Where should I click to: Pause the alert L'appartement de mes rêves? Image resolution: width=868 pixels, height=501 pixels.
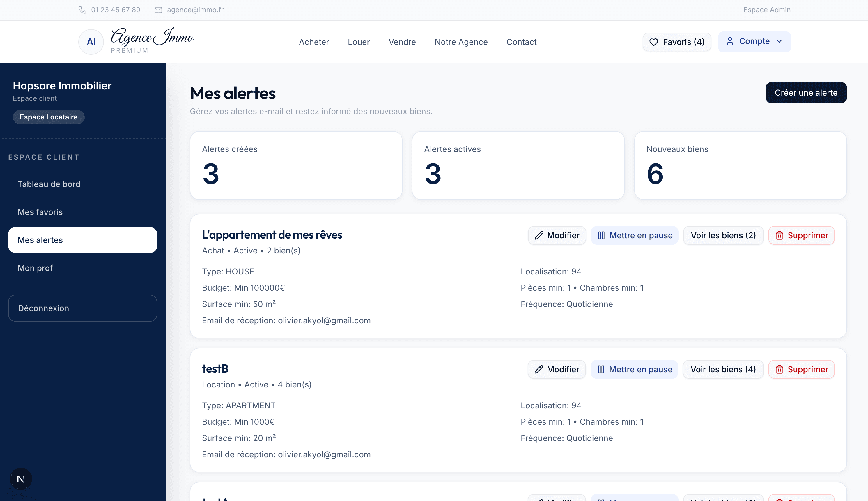click(635, 235)
